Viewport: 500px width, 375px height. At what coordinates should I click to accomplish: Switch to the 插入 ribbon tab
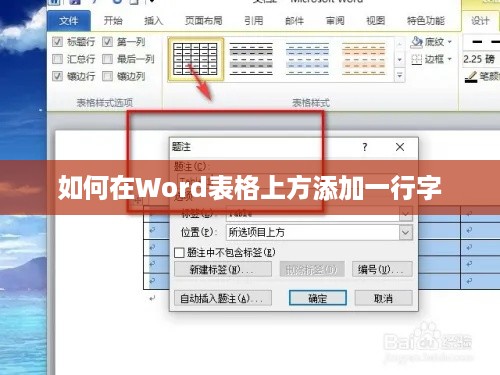pos(153,21)
